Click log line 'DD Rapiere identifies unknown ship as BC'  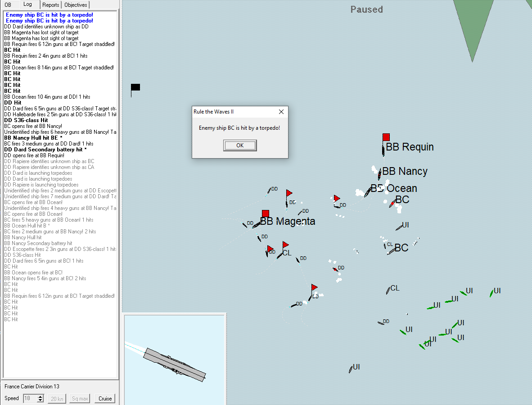[x=49, y=161]
